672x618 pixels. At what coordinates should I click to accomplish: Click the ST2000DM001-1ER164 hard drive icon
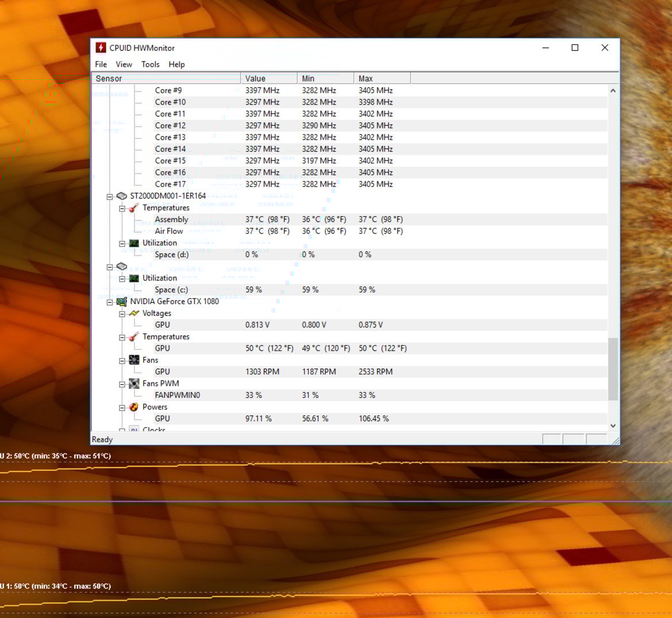(122, 196)
